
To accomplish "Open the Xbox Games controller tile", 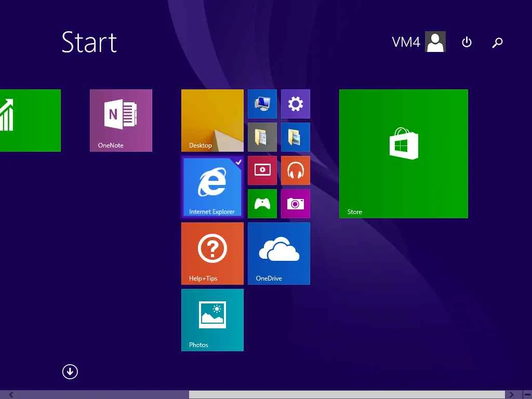I will 262,204.
